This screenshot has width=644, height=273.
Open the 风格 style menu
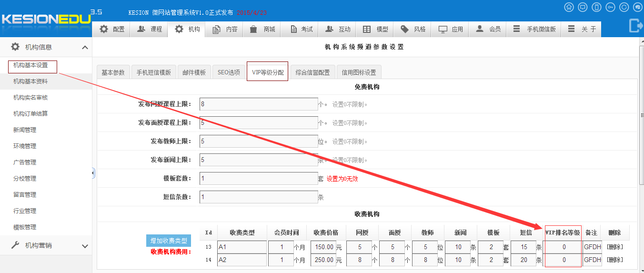tap(413, 29)
